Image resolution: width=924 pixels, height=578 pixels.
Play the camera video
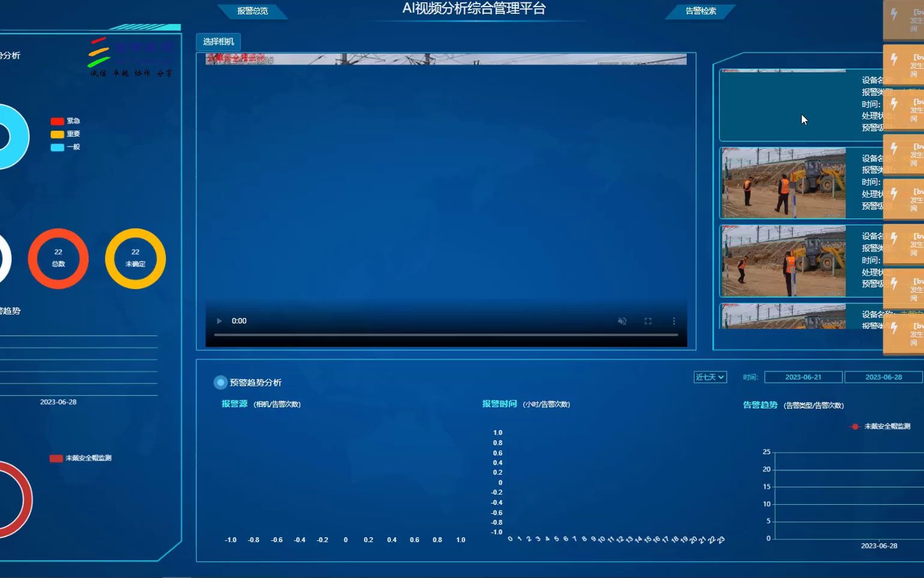[219, 321]
